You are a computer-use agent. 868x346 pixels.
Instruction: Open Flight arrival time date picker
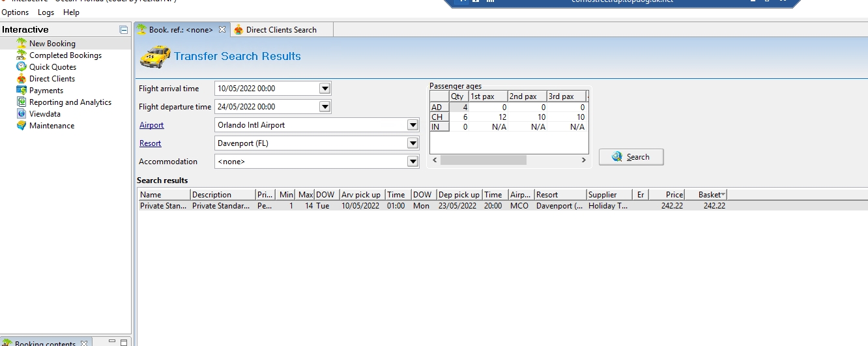pos(325,89)
